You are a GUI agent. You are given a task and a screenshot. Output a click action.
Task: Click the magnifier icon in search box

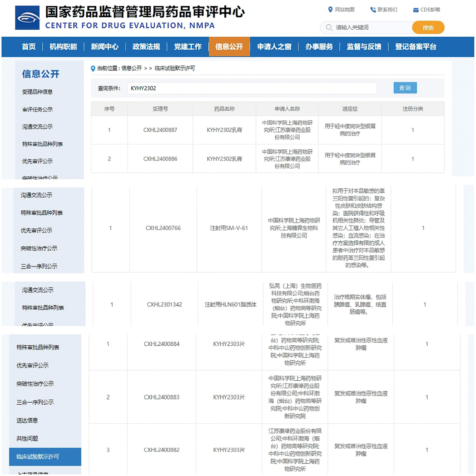[329, 27]
